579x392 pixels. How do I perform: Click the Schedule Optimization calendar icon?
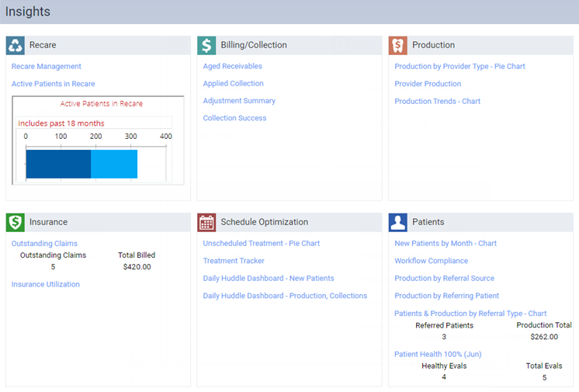(x=207, y=222)
